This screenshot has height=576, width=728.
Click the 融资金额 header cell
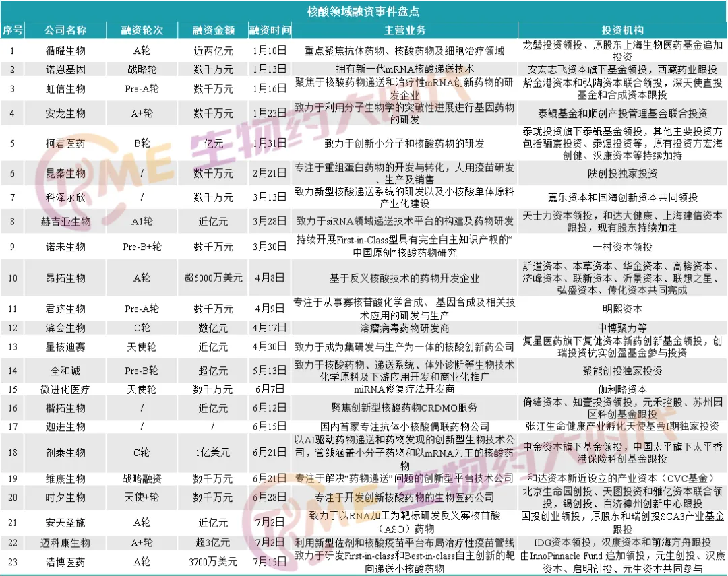coord(213,30)
